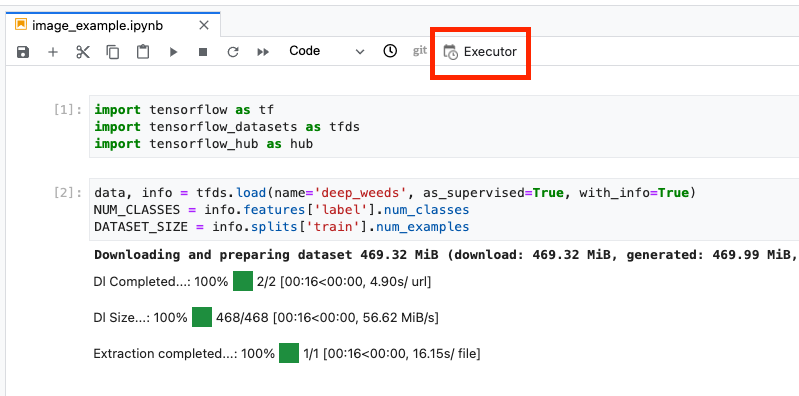The width and height of the screenshot is (799, 396).
Task: Select the first cell with tensorflow imports
Action: (x=443, y=127)
